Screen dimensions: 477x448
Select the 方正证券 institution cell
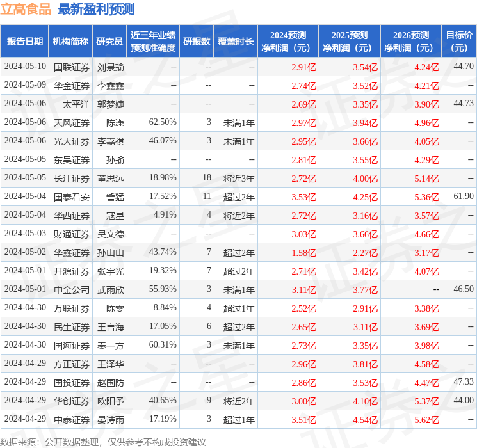tap(72, 364)
